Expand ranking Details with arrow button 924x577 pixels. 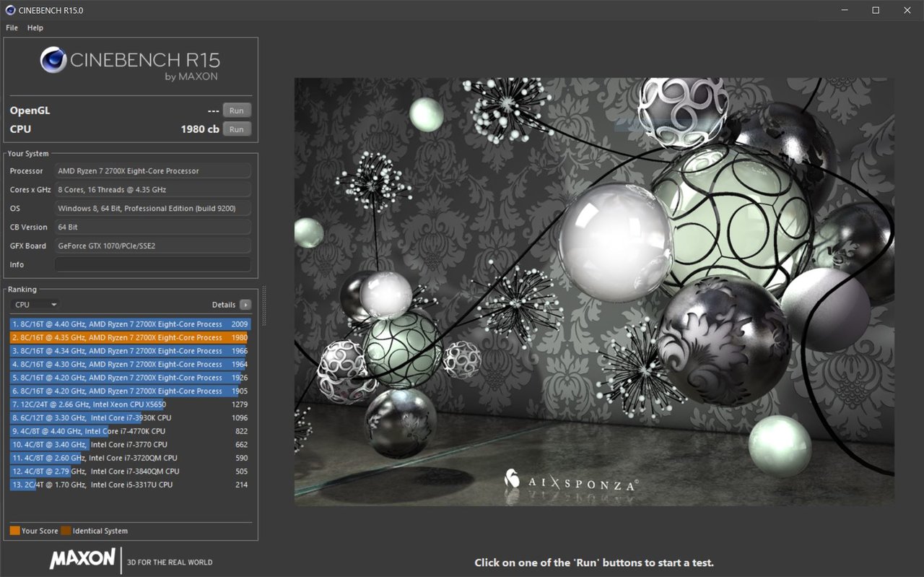click(245, 305)
